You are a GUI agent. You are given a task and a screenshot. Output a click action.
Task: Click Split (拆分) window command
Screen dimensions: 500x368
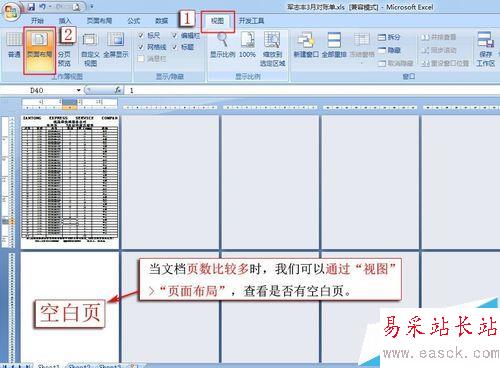(x=389, y=37)
